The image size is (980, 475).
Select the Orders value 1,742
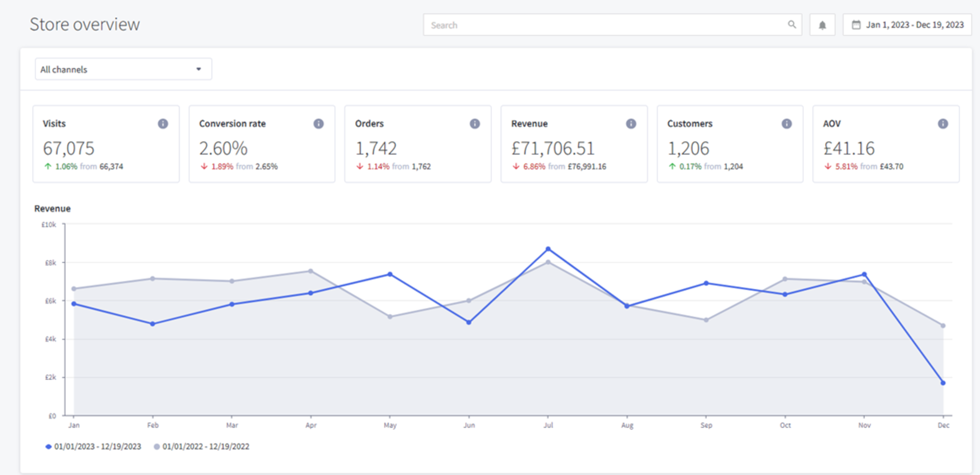376,148
